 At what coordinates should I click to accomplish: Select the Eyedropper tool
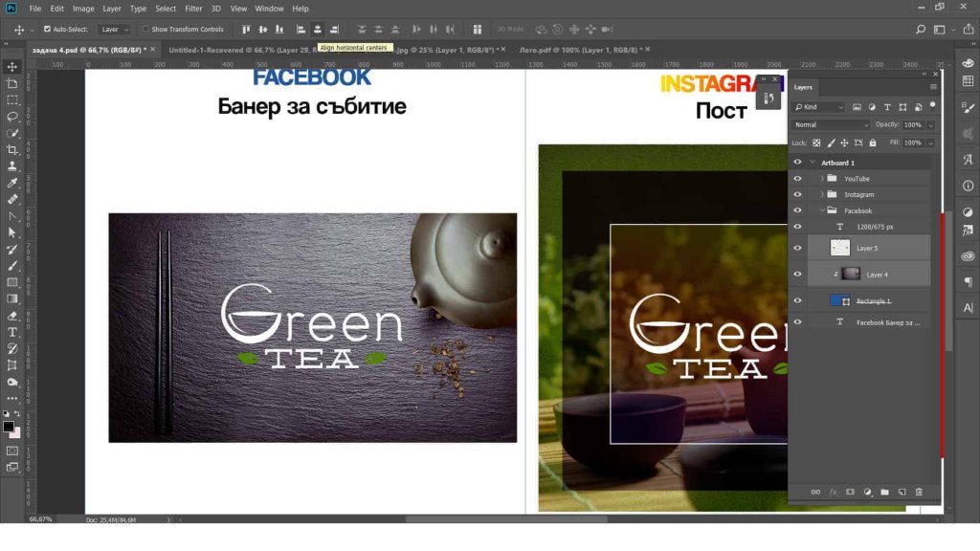pos(11,183)
